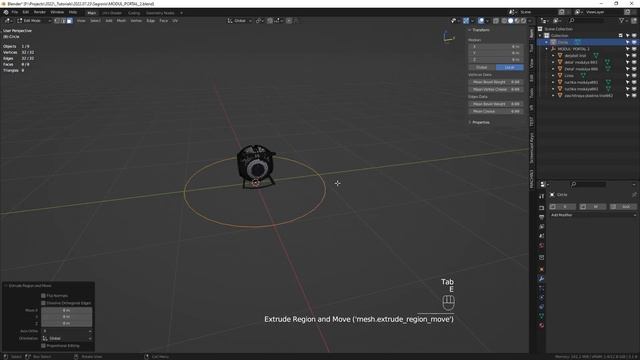This screenshot has width=640, height=360.
Task: Enable vertex select mode
Action: click(57, 20)
